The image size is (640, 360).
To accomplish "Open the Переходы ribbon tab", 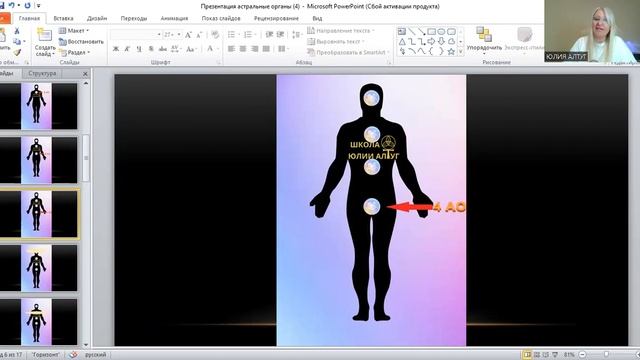I will (x=133, y=18).
